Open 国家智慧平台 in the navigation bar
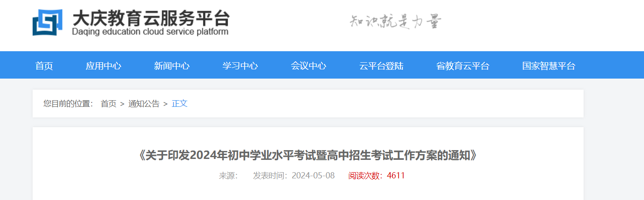 pos(549,66)
